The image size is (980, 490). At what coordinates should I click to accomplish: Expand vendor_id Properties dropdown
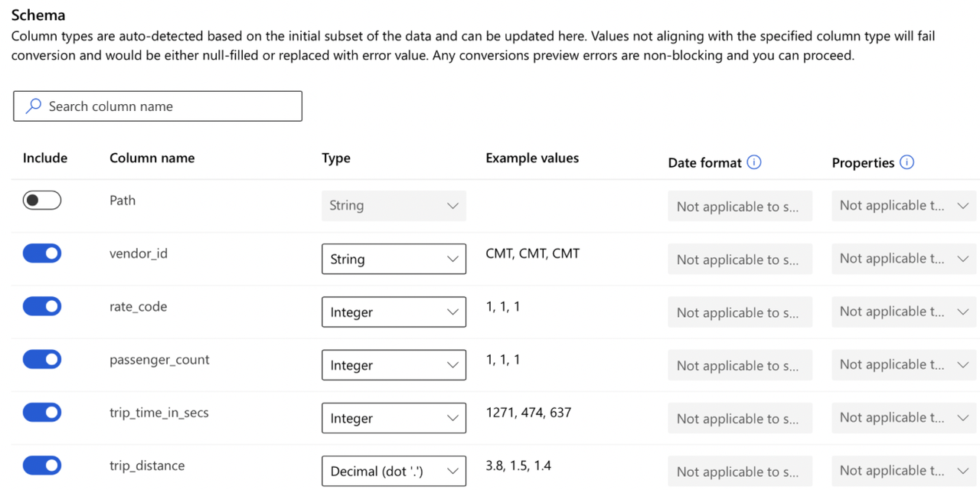(x=903, y=259)
